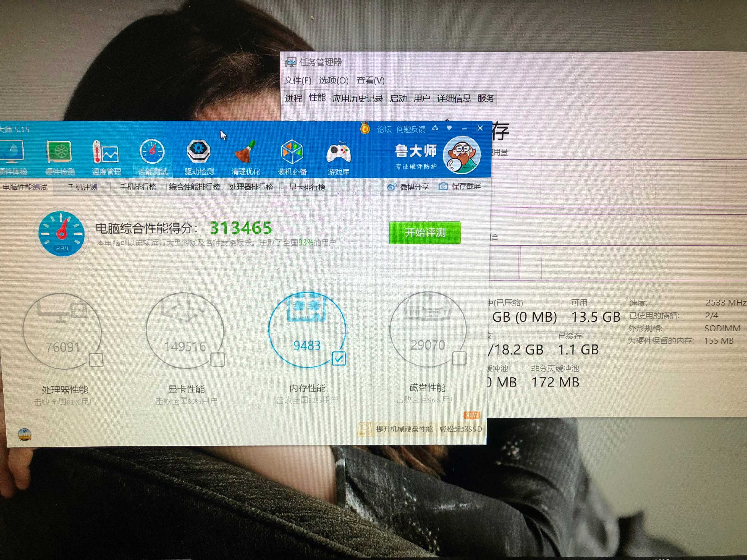Switch to the 详细信息 tab
This screenshot has height=560, width=747.
coord(453,98)
